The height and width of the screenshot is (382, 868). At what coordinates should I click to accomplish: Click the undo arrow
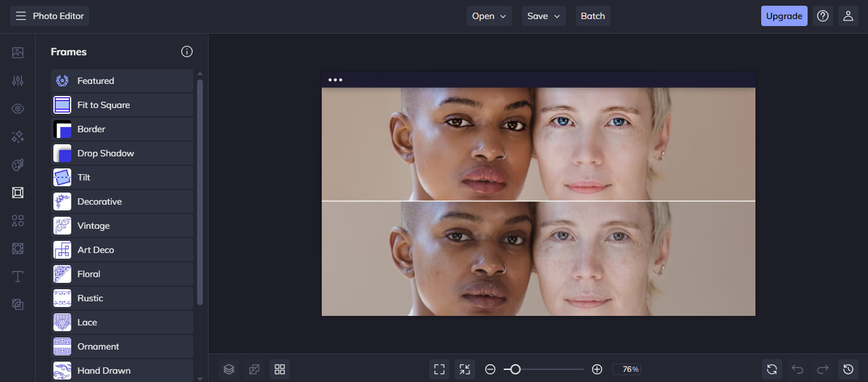pos(797,369)
